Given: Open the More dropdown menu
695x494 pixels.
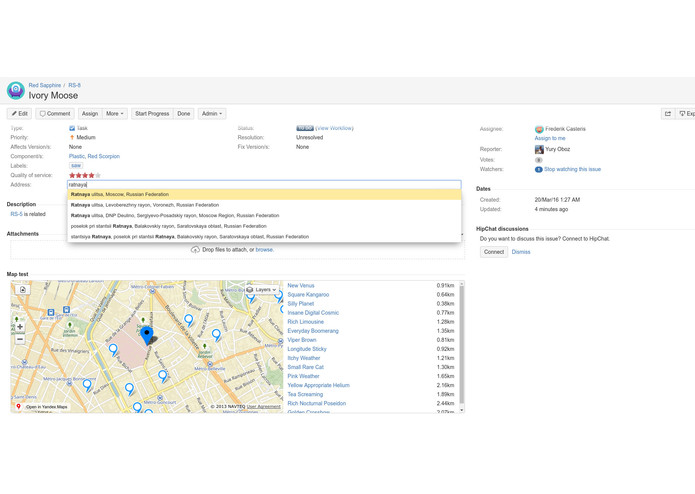Looking at the screenshot, I should [x=115, y=114].
